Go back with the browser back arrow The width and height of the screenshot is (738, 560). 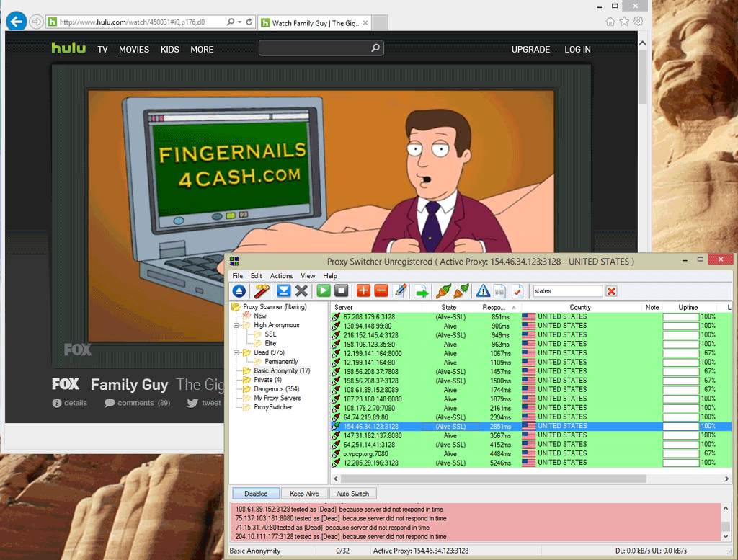(17, 22)
